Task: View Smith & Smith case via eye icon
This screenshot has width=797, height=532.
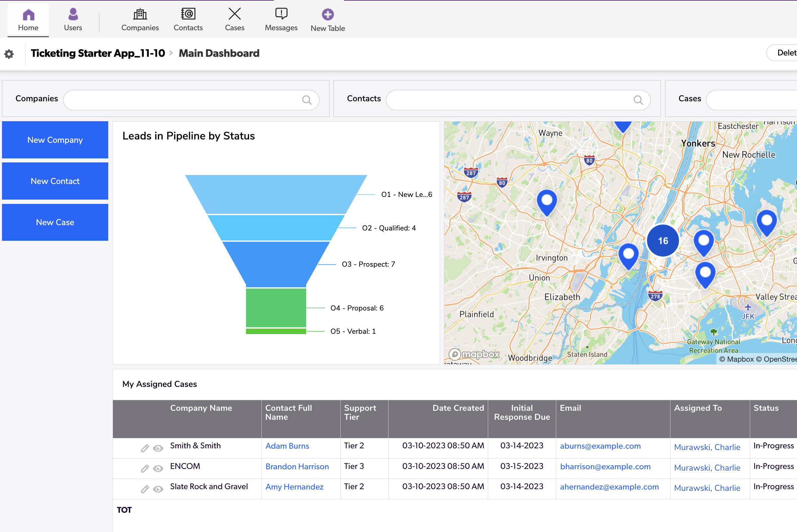Action: tap(158, 448)
